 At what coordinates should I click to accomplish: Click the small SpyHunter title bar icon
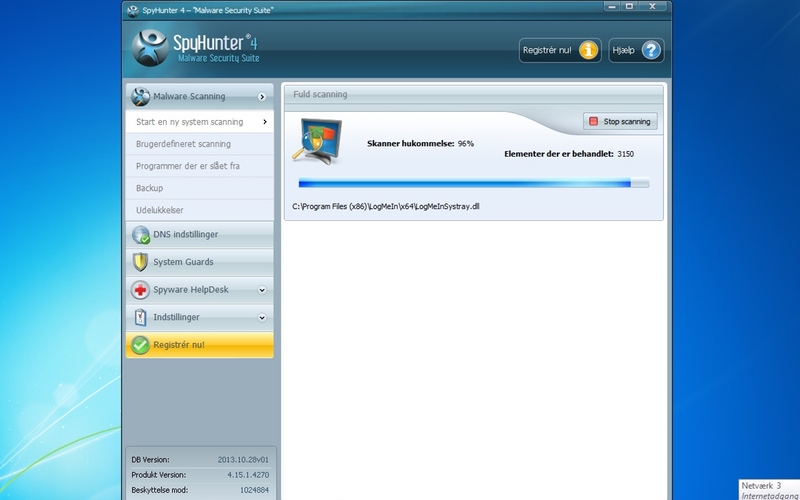pyautogui.click(x=133, y=11)
